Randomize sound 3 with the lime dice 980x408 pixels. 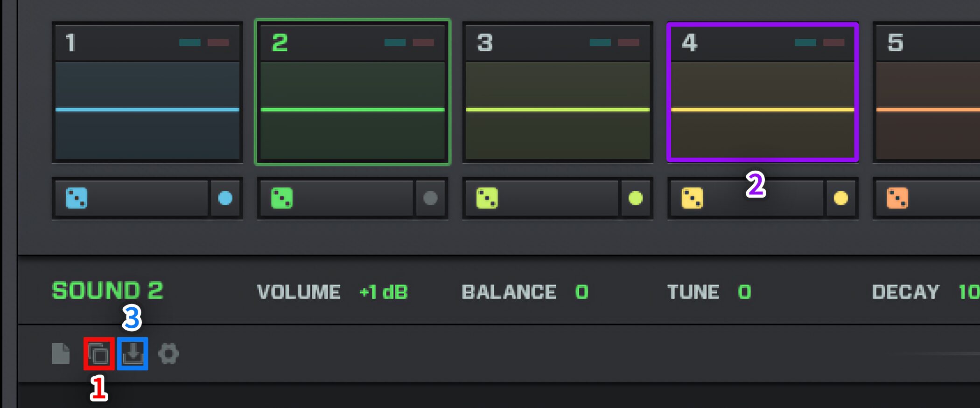point(487,198)
